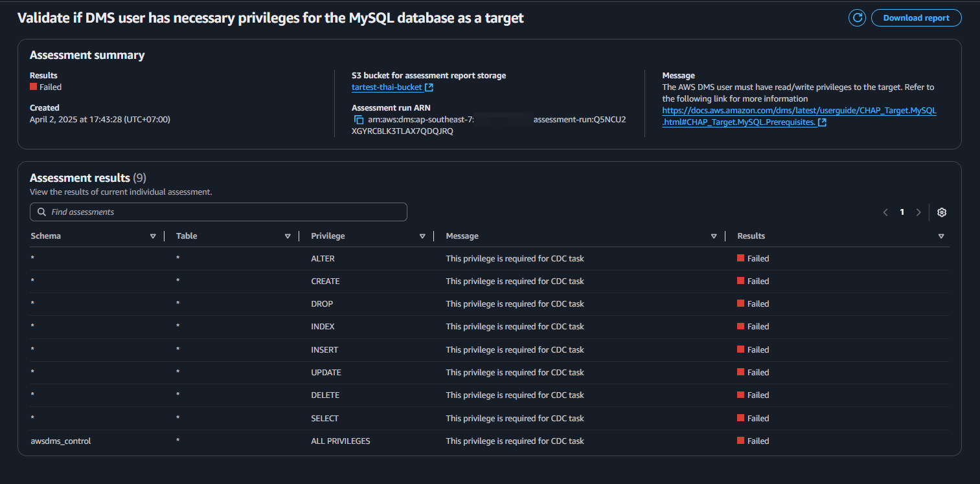Select the DROP privilege cell

pyautogui.click(x=322, y=304)
